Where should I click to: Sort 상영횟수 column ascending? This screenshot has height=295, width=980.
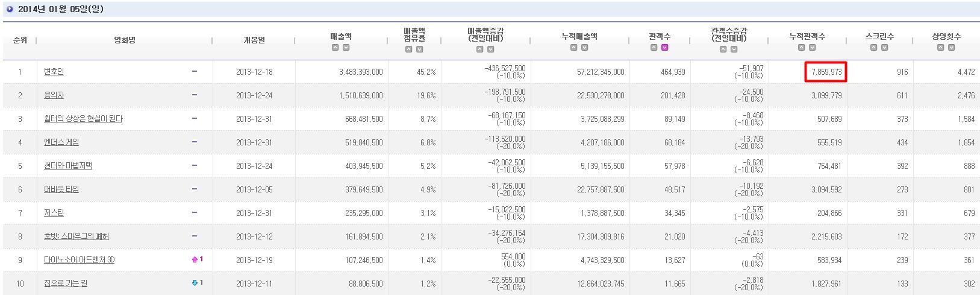pos(941,48)
